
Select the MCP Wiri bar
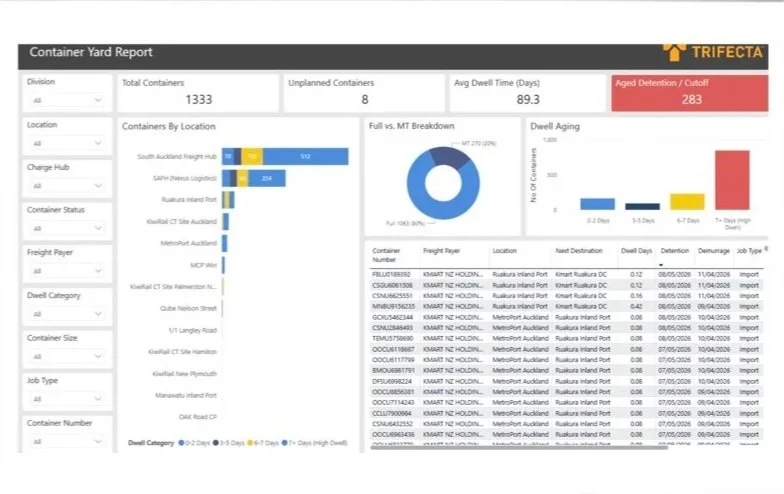(224, 265)
